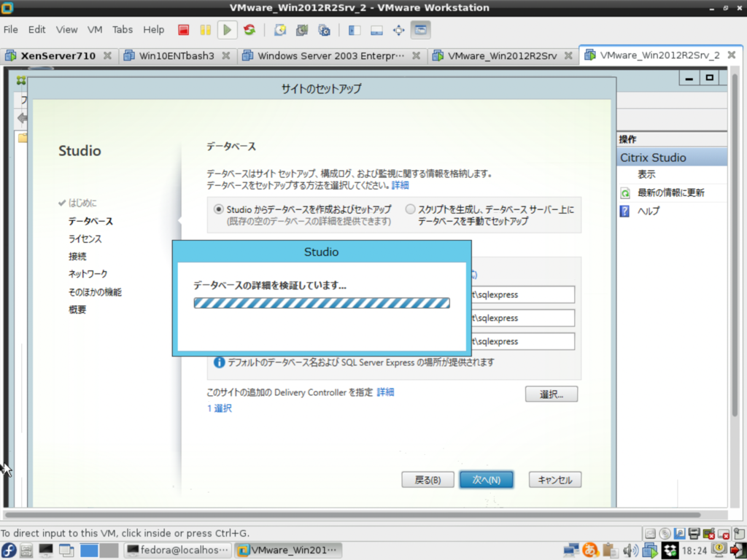This screenshot has height=560, width=747.
Task: Switch to the VMware_Win2012R2Srv tab
Action: pyautogui.click(x=502, y=55)
